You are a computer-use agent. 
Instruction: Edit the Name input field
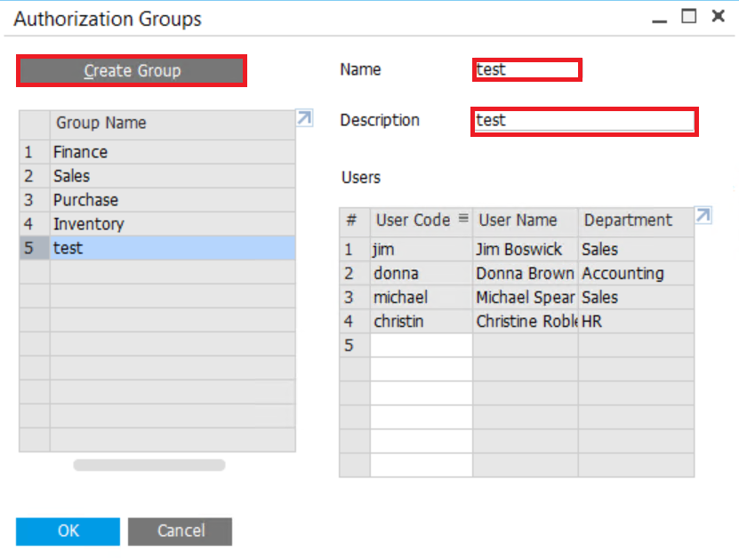(x=526, y=69)
